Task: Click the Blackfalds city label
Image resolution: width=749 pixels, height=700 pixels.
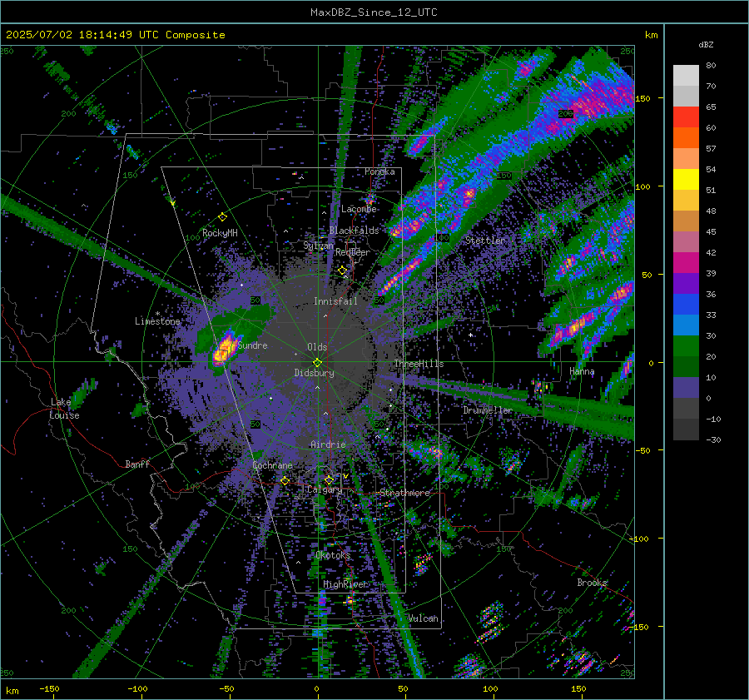Action: [x=354, y=231]
